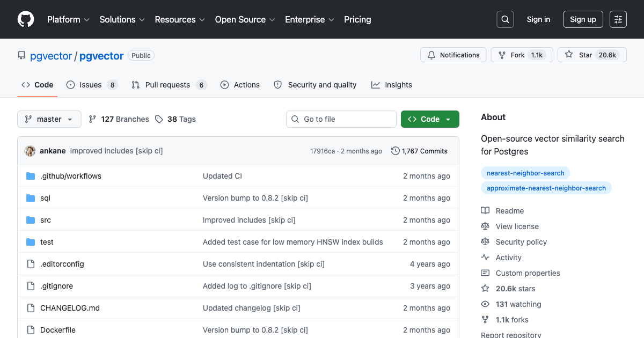
Task: Go to GitHub homepage via Octocat logo
Action: pyautogui.click(x=26, y=19)
